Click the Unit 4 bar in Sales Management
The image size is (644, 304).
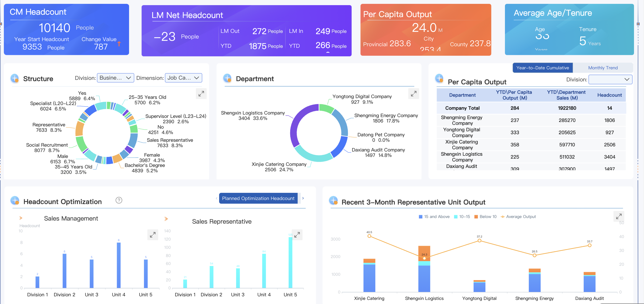[119, 265]
